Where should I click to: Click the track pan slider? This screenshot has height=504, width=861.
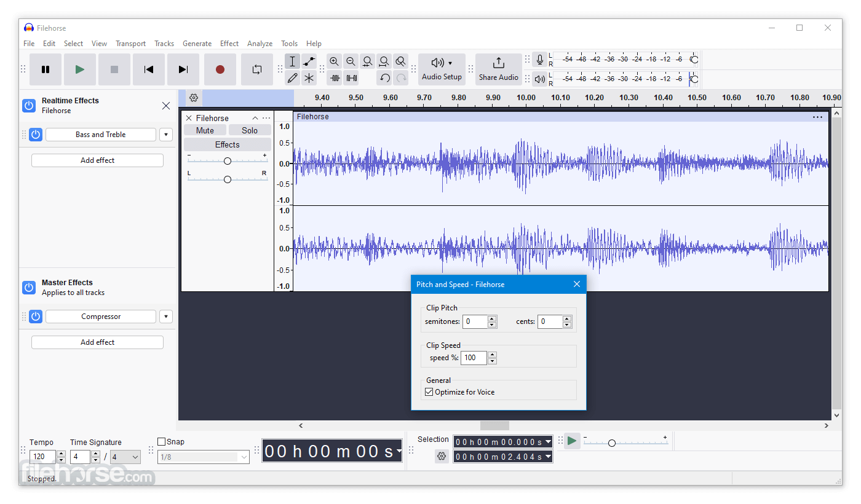[x=228, y=179]
